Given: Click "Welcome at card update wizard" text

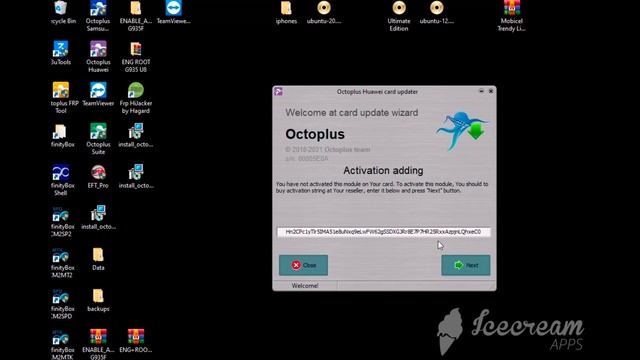Looking at the screenshot, I should tap(351, 113).
